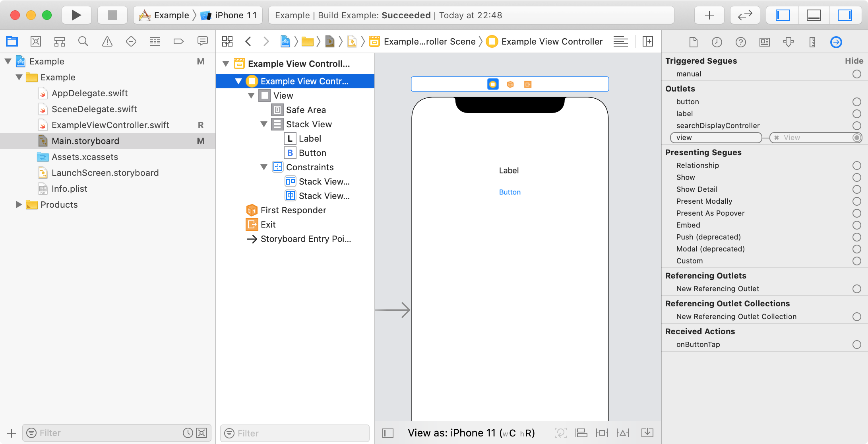868x444 pixels.
Task: Open the Identity inspector
Action: (765, 42)
